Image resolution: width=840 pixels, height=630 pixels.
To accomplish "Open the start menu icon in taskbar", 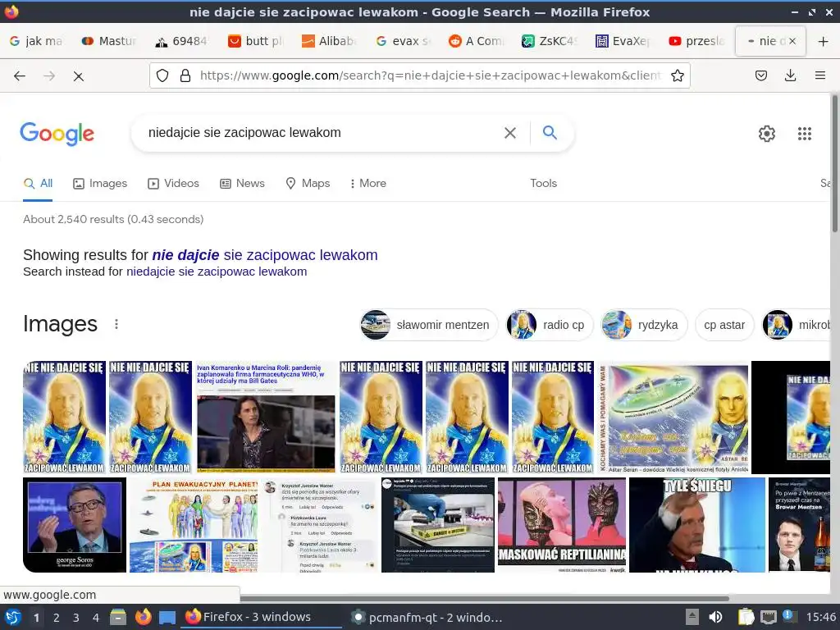I will pos(13,617).
